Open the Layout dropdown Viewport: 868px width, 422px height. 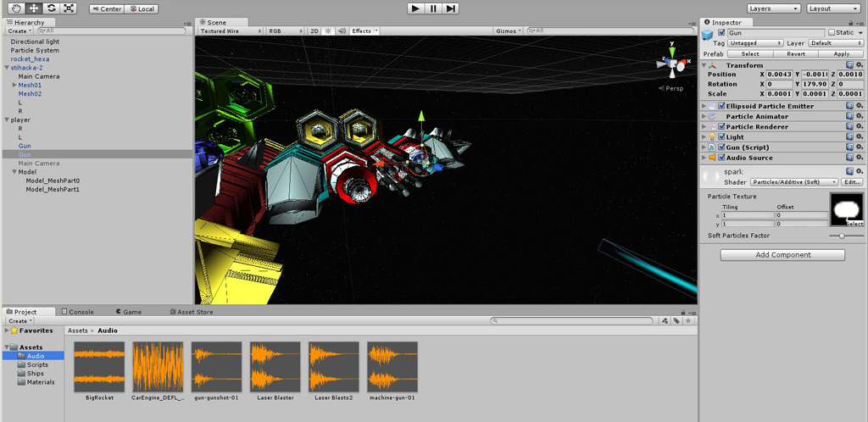click(x=833, y=8)
